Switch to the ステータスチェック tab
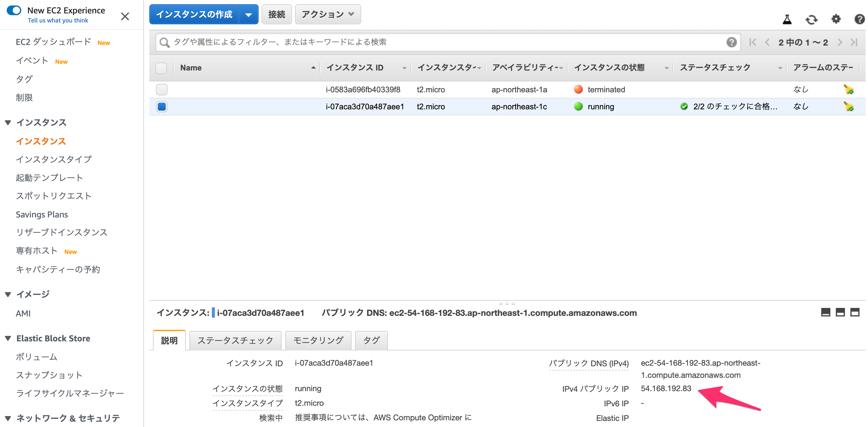 235,340
